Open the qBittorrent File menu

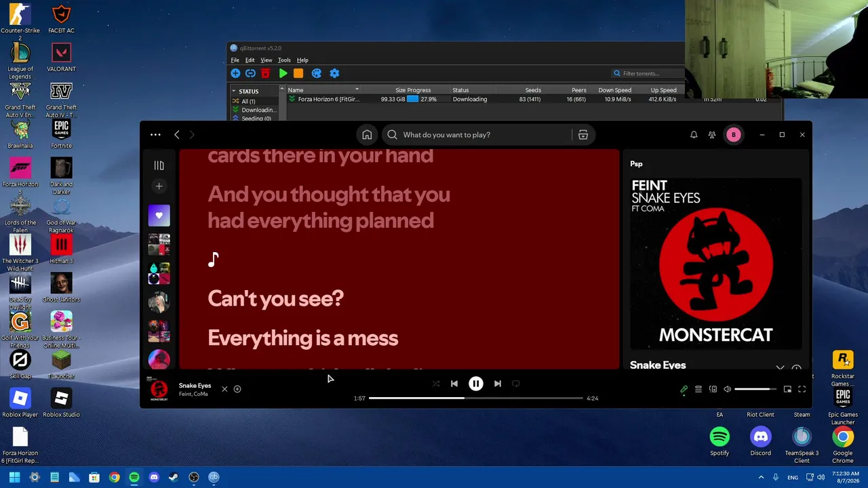coord(235,60)
